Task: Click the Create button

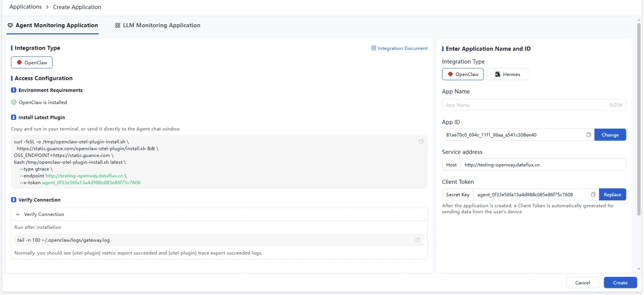Action: (620, 282)
